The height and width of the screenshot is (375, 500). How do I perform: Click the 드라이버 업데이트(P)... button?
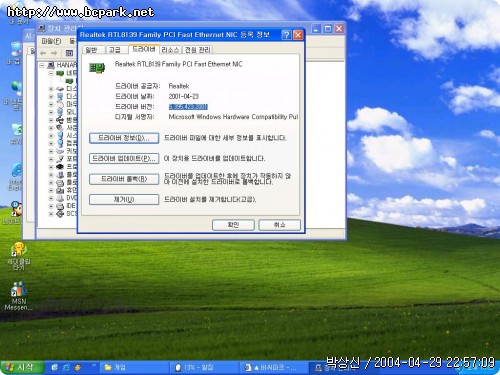click(124, 159)
